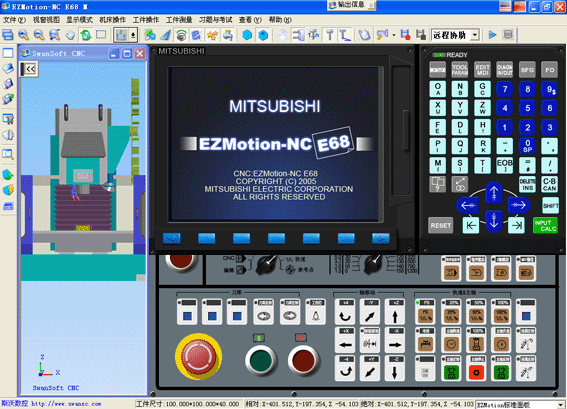Open the www.swansc.com link
The height and width of the screenshot is (409, 567).
click(x=66, y=404)
